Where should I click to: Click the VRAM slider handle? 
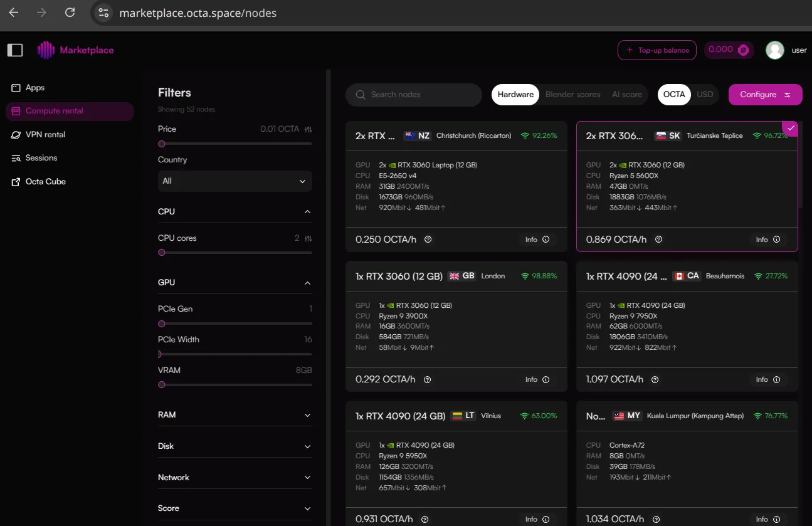pyautogui.click(x=162, y=384)
